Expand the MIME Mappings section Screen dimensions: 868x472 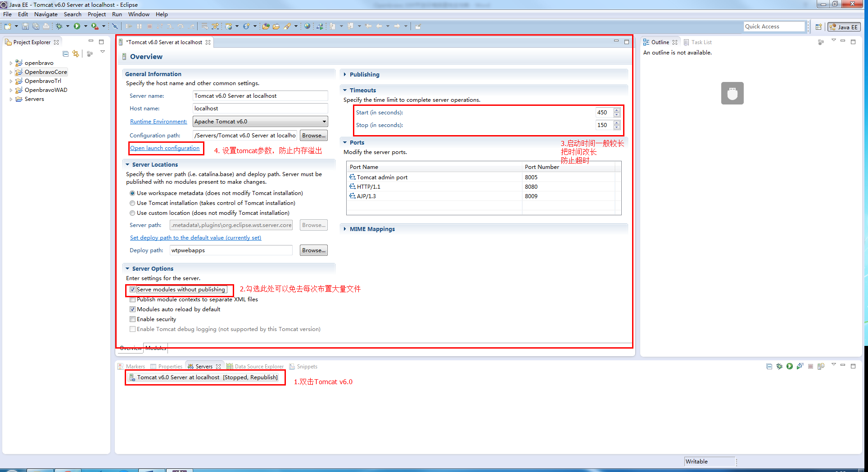345,229
